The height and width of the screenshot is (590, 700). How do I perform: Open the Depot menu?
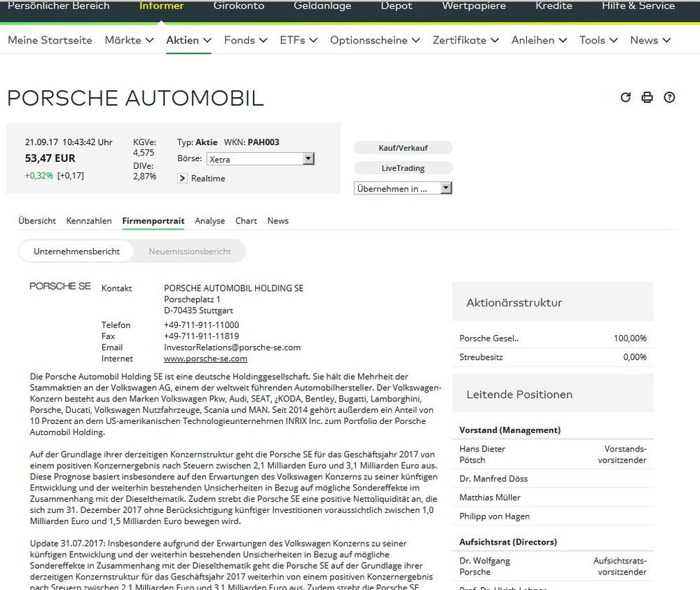click(396, 5)
